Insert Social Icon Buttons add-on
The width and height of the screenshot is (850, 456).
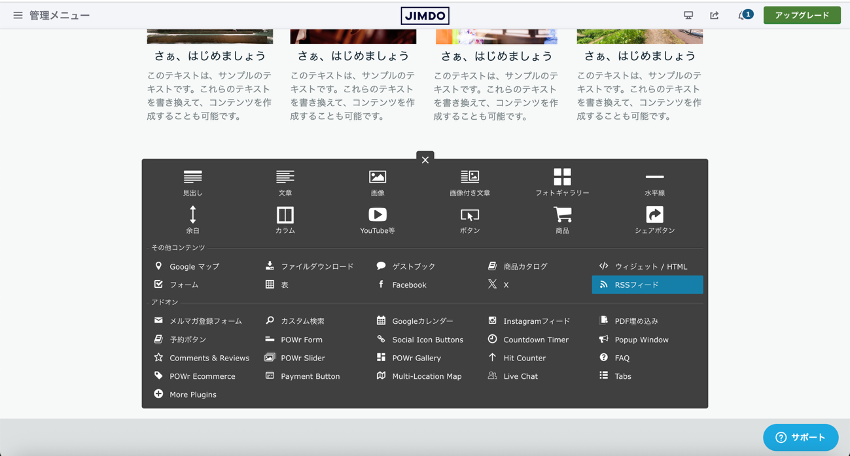tap(420, 339)
